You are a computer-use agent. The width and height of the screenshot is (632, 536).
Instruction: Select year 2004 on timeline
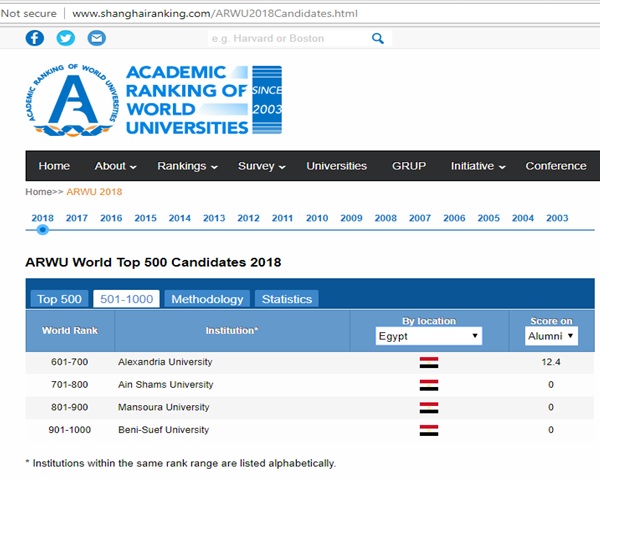[x=523, y=218]
